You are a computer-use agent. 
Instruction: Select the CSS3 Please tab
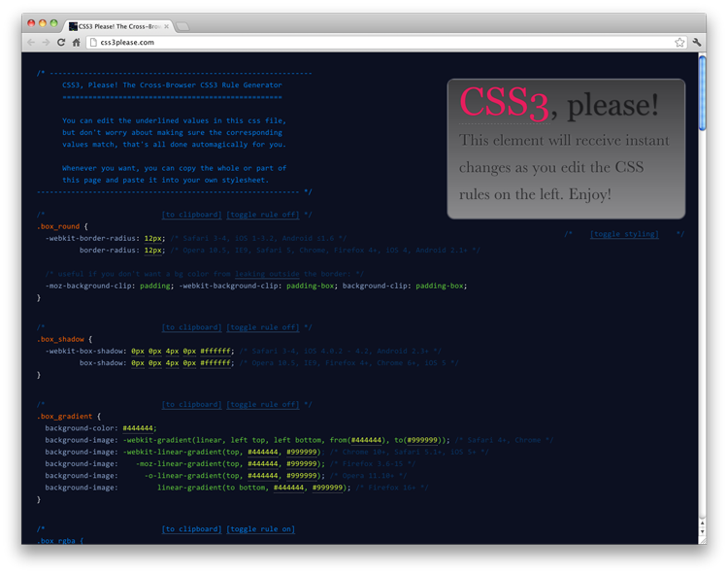[118, 26]
